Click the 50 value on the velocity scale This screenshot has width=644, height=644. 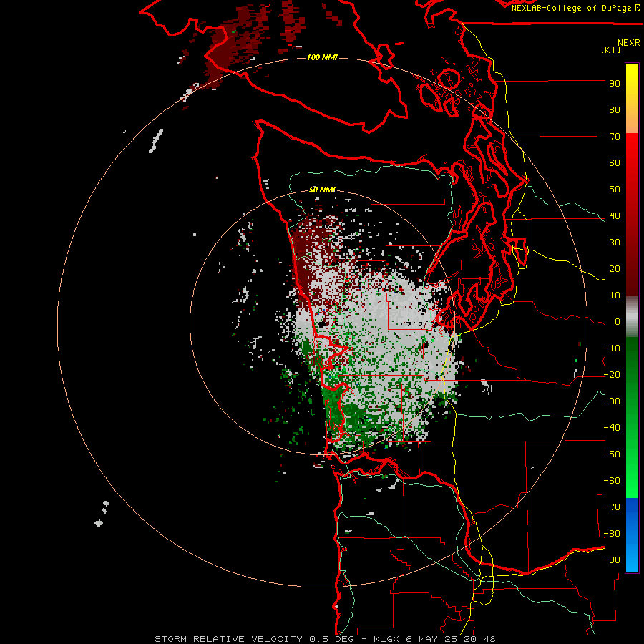615,190
